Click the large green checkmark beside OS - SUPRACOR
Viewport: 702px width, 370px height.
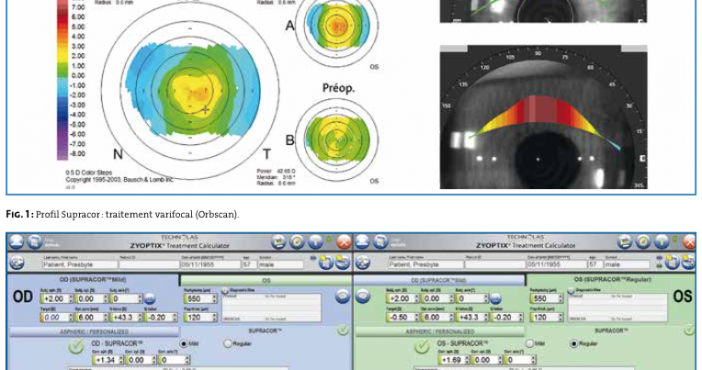click(x=422, y=346)
